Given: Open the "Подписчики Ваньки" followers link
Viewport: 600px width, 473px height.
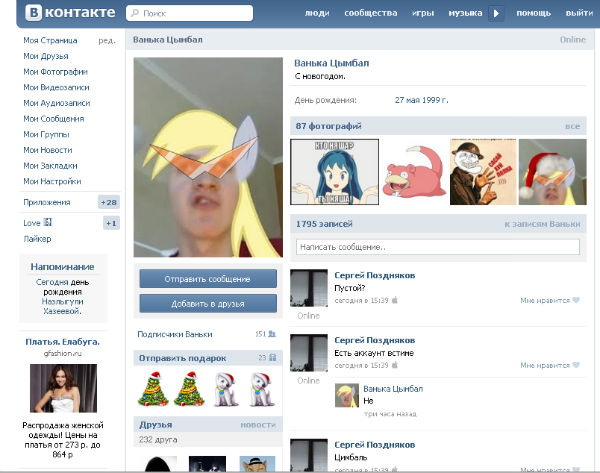Looking at the screenshot, I should click(x=175, y=334).
